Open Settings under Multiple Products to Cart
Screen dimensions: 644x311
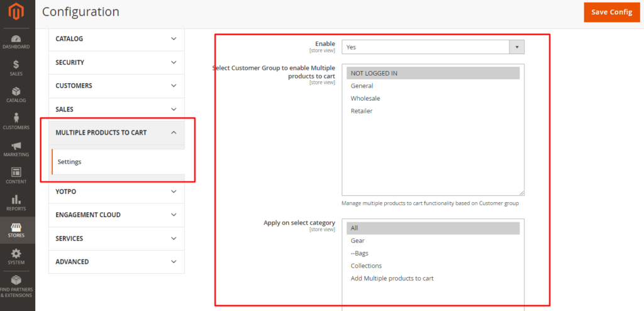[x=118, y=162]
